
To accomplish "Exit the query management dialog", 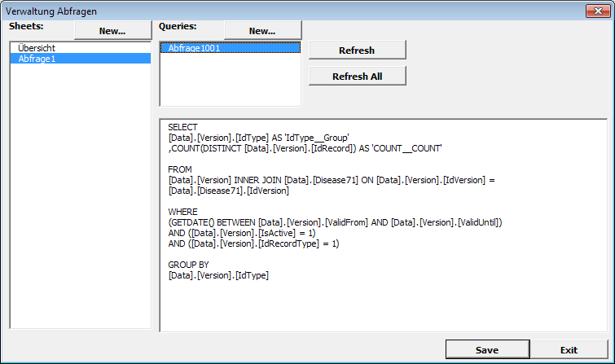I will point(569,350).
